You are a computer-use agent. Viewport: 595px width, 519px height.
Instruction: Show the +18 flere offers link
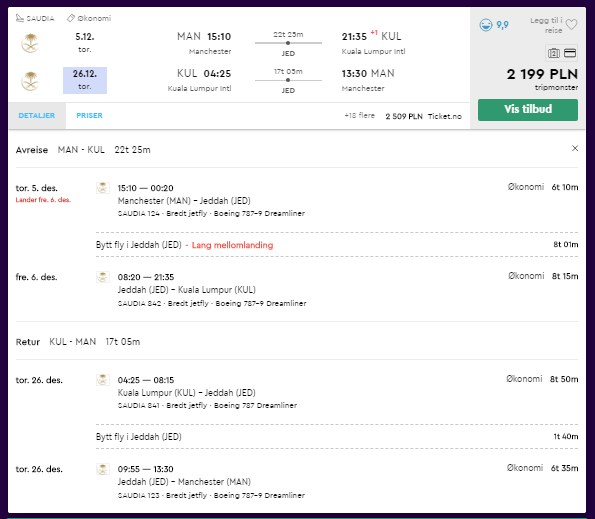359,115
